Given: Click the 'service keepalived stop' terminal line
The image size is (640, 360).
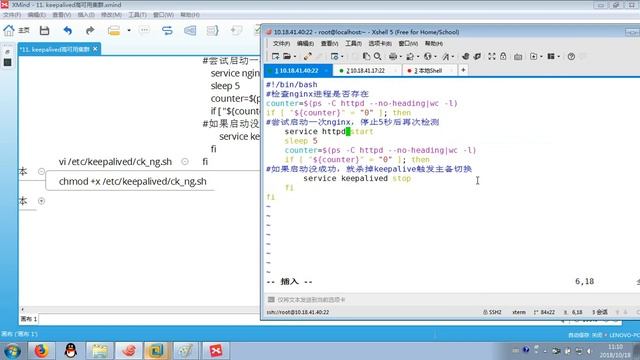Looking at the screenshot, I should click(357, 178).
